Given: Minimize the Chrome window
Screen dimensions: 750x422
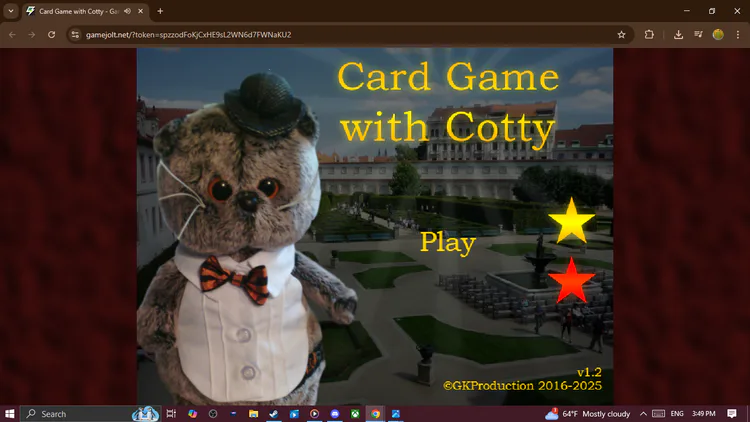Looking at the screenshot, I should click(687, 11).
